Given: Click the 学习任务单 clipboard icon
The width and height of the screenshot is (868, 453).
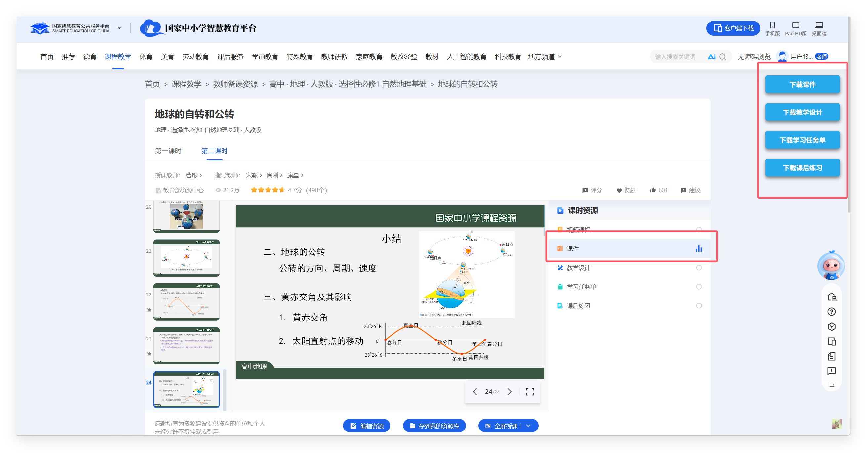Looking at the screenshot, I should [x=560, y=286].
